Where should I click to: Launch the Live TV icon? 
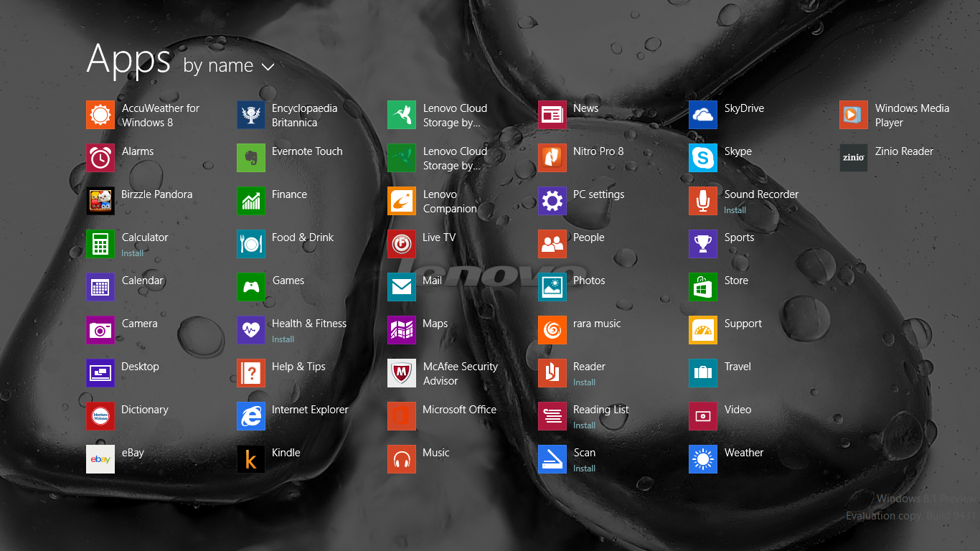pos(402,244)
